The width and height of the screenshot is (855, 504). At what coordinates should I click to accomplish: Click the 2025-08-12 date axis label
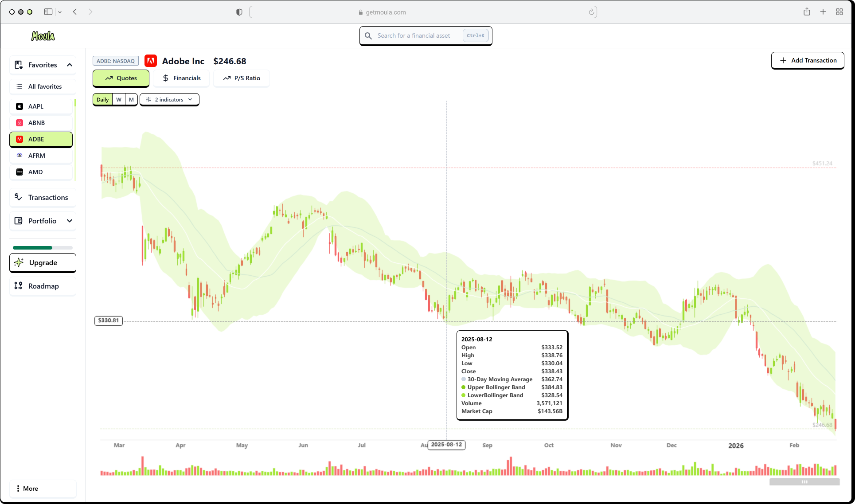pos(446,445)
